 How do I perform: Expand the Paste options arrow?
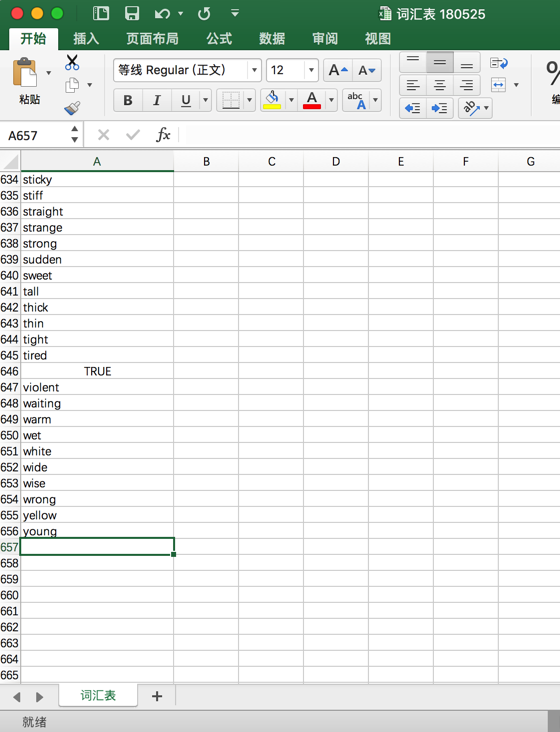(49, 73)
